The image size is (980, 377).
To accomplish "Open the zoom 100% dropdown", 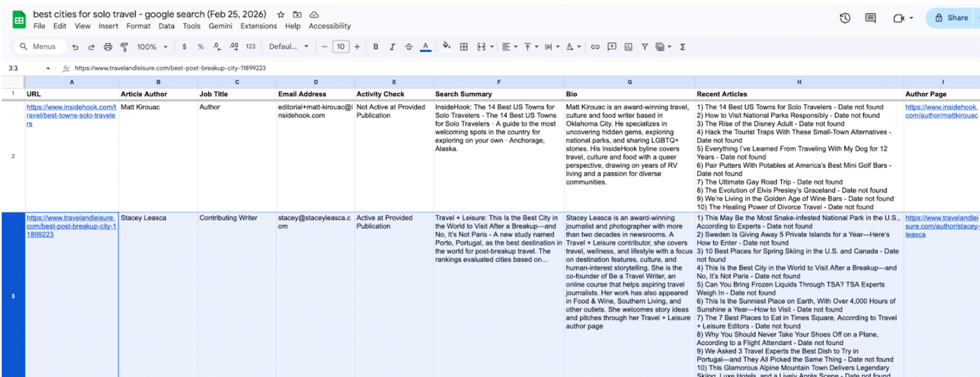I will tap(152, 47).
